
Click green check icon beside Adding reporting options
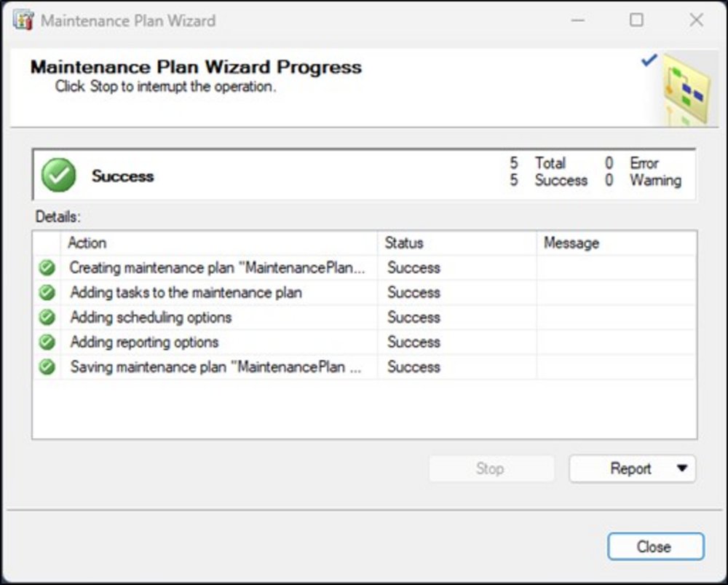[47, 342]
